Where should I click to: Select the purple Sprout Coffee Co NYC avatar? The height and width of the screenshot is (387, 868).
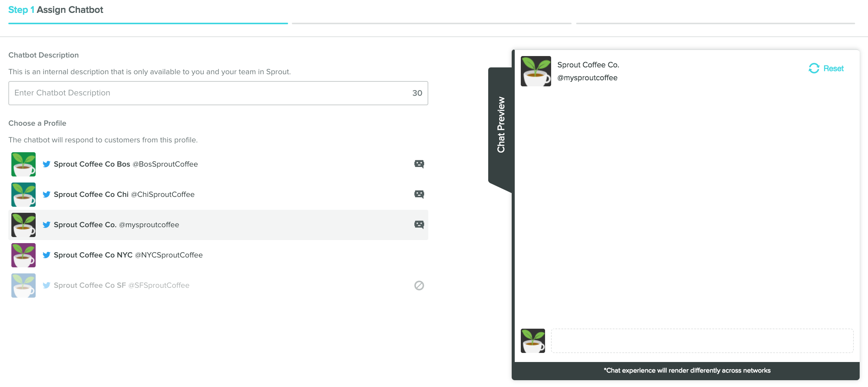click(x=24, y=255)
